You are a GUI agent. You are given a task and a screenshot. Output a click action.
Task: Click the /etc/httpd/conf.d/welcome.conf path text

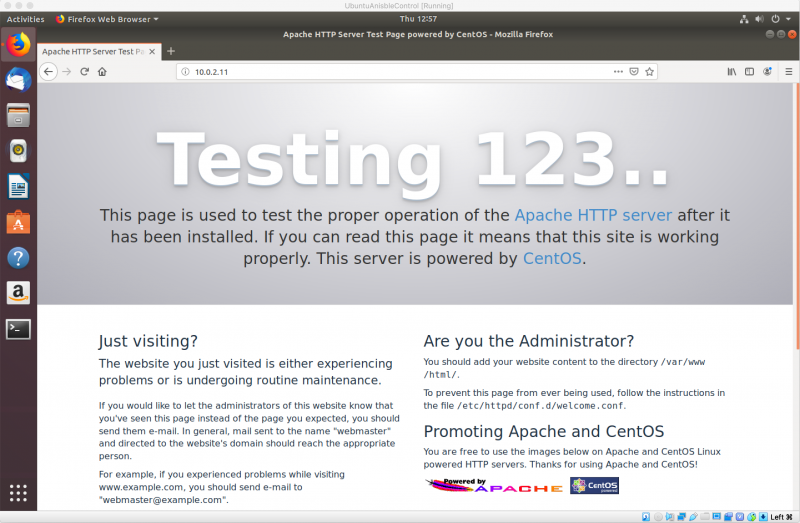pyautogui.click(x=540, y=406)
